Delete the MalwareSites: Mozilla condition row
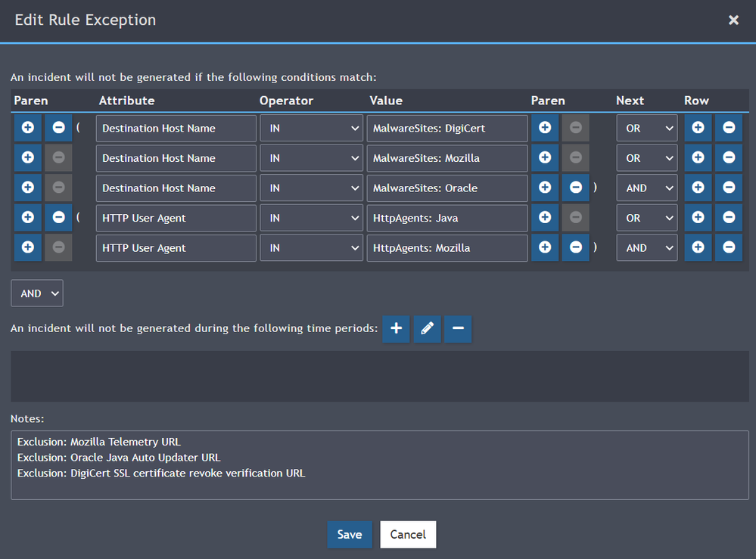Viewport: 756px width, 559px height. coord(728,158)
